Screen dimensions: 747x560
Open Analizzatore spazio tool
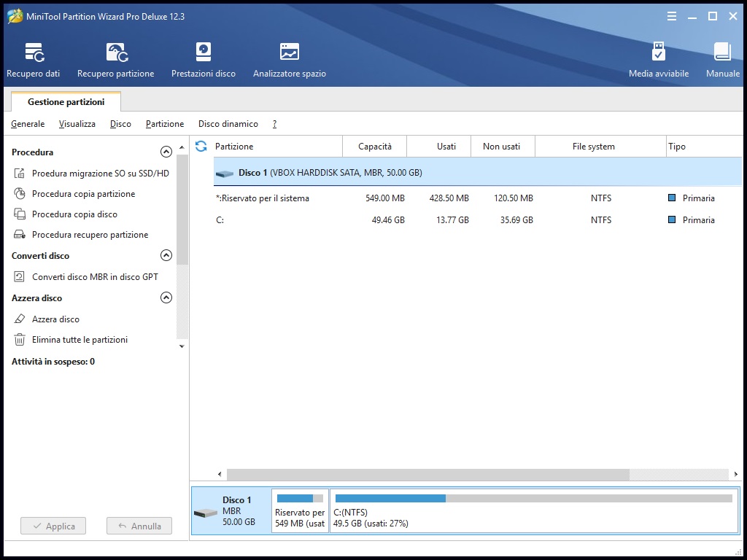[290, 60]
